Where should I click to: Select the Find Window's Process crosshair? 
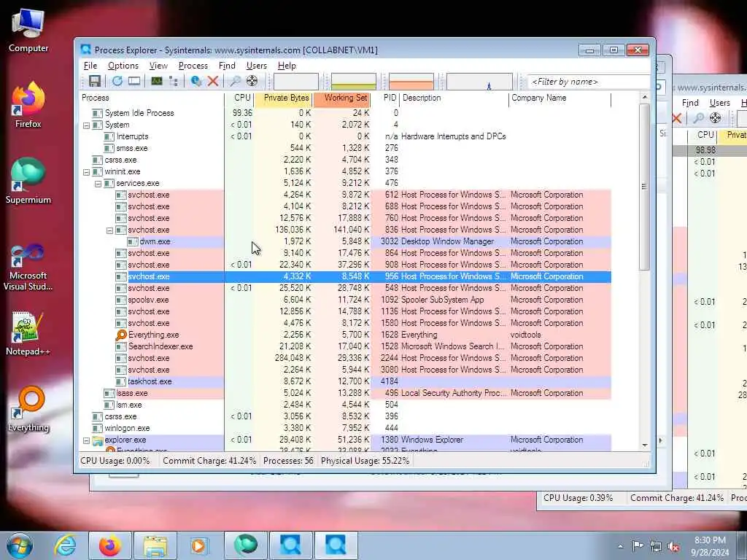tap(252, 81)
